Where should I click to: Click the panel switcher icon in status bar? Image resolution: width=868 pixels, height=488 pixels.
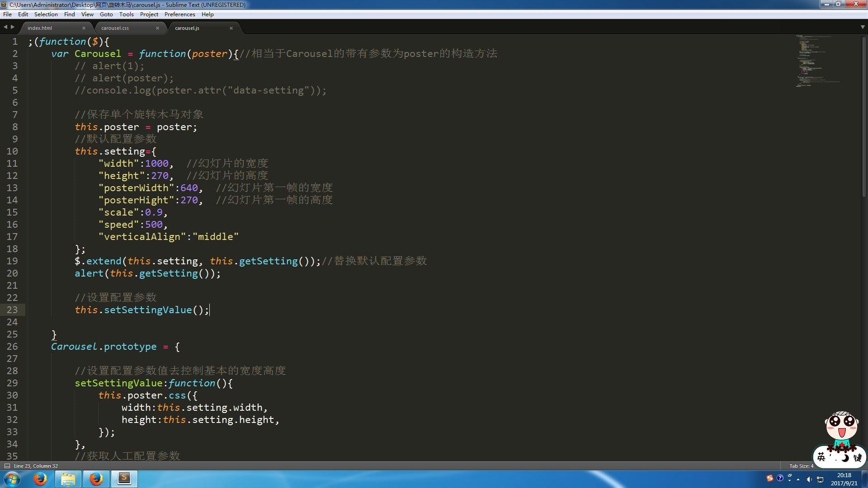[x=7, y=466]
